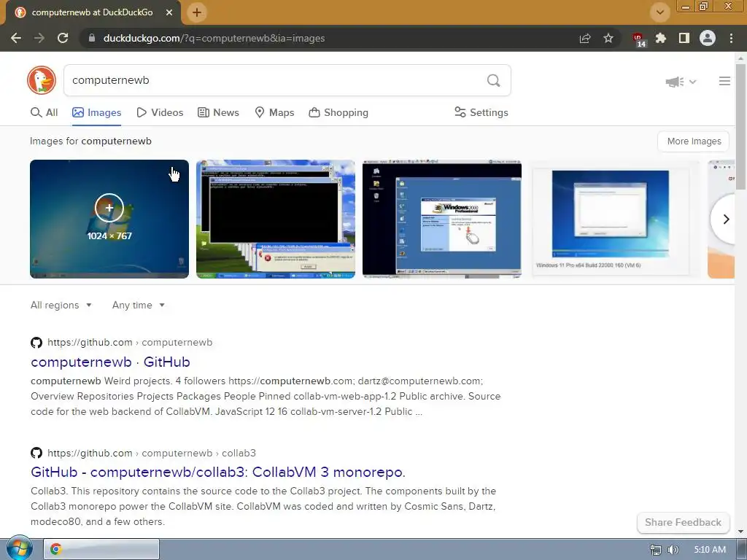Open the network tray icon
Image resolution: width=747 pixels, height=560 pixels.
point(656,550)
